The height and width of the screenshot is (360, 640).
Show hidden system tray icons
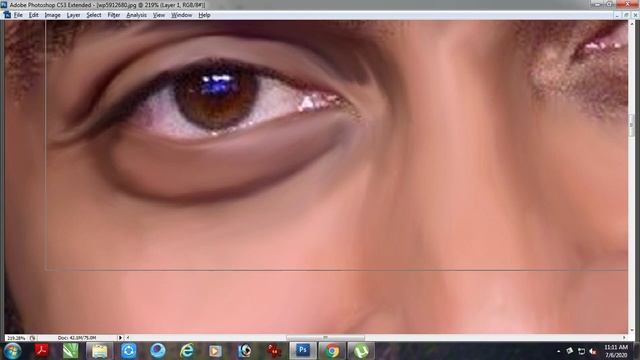[558, 351]
